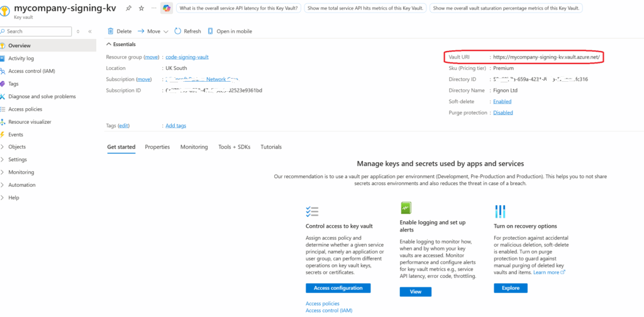Refresh the Key Vault overview
The width and height of the screenshot is (644, 317).
click(x=187, y=31)
